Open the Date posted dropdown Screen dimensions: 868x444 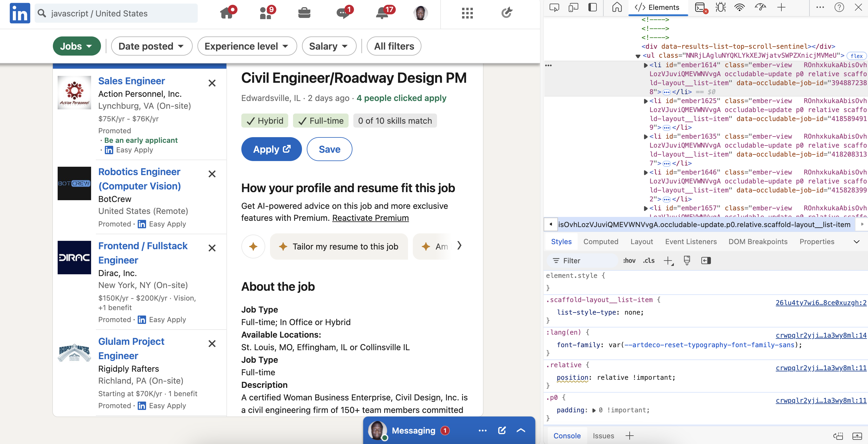coord(152,46)
